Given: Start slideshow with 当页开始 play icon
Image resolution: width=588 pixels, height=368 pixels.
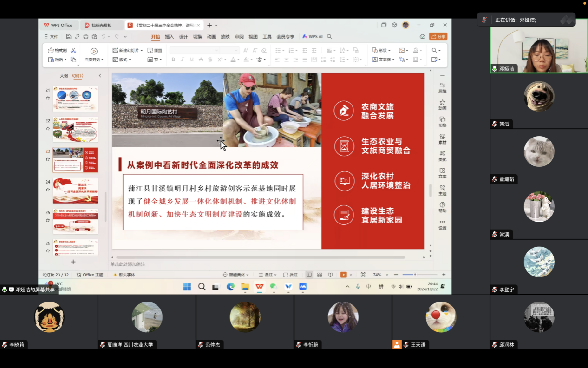Looking at the screenshot, I should (x=94, y=51).
